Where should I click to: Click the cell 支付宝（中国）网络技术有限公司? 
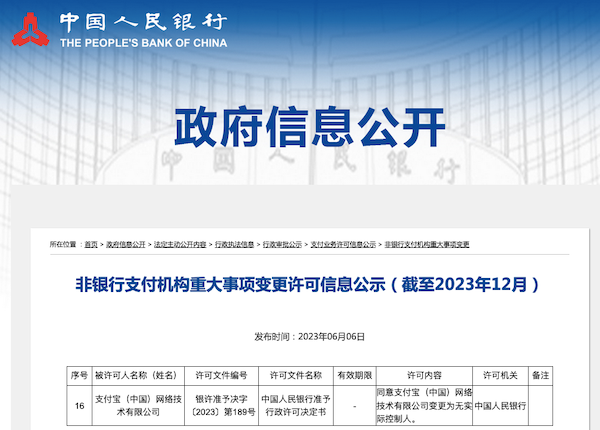138,406
